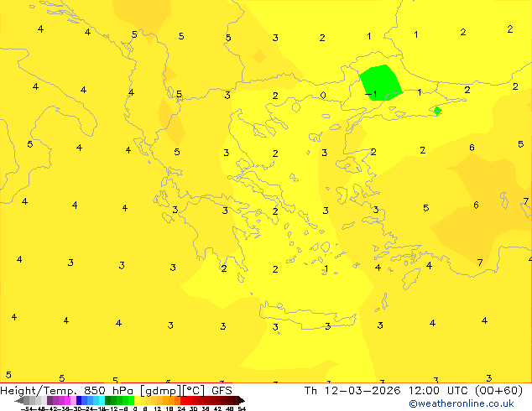Click the [°C] unit label

[x=196, y=390]
